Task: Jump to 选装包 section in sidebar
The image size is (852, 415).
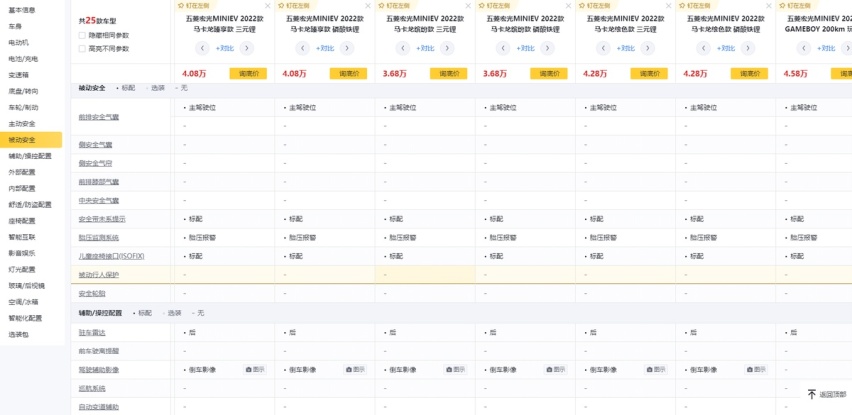Action: 18,335
